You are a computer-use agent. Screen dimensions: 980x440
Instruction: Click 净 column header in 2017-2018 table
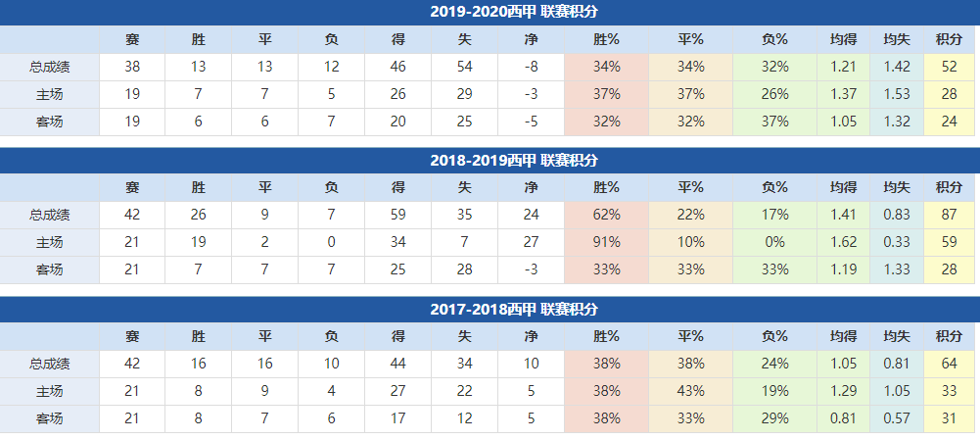pos(531,337)
